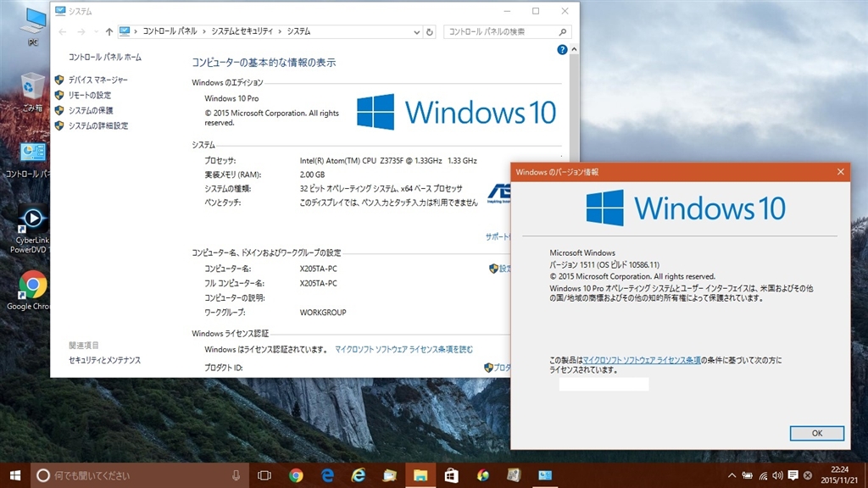The height and width of the screenshot is (488, 868).
Task: Open license terms link in winver dialog
Action: point(642,360)
